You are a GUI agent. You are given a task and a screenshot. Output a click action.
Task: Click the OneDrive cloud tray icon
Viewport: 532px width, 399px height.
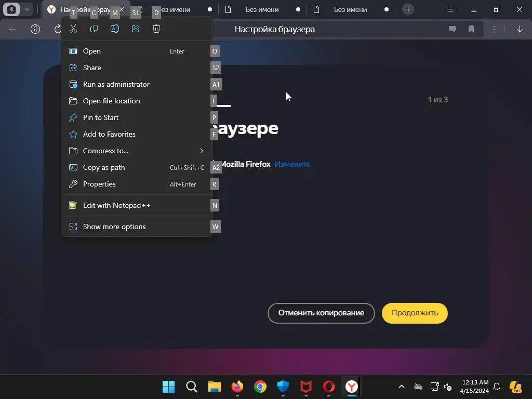418,387
